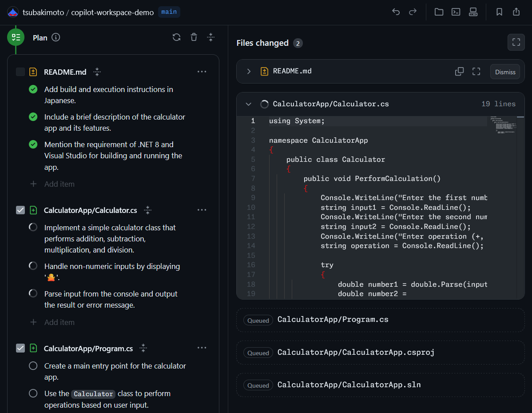This screenshot has width=532, height=413.
Task: Click the bookmark icon in header
Action: tap(499, 12)
